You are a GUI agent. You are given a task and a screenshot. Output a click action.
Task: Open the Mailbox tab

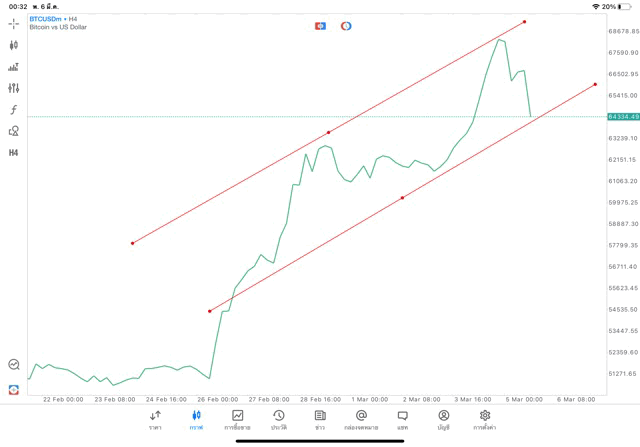(x=361, y=418)
